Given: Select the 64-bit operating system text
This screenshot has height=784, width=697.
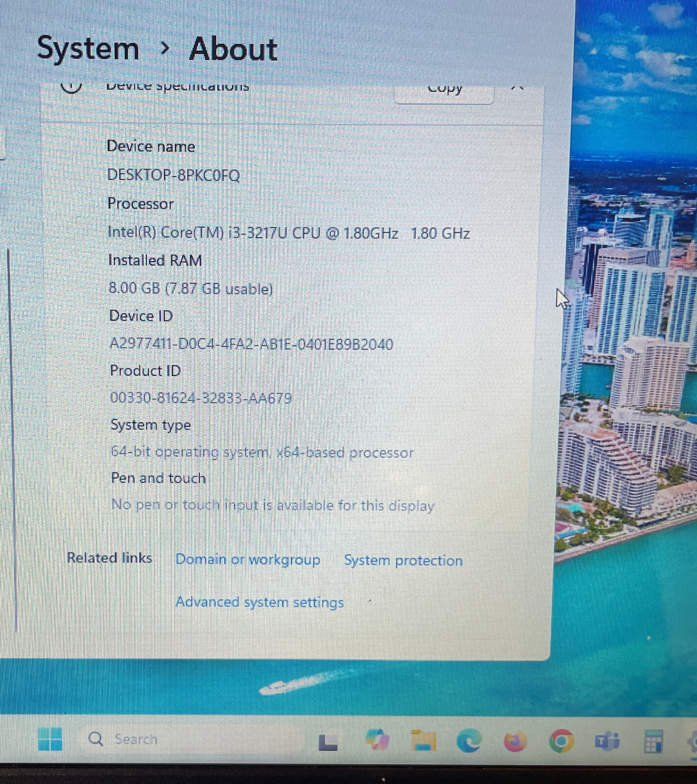Looking at the screenshot, I should 262,452.
